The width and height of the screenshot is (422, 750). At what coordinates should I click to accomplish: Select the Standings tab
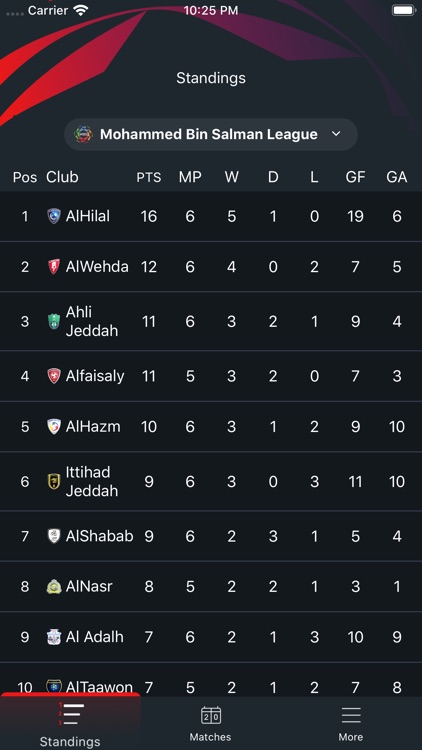click(70, 723)
